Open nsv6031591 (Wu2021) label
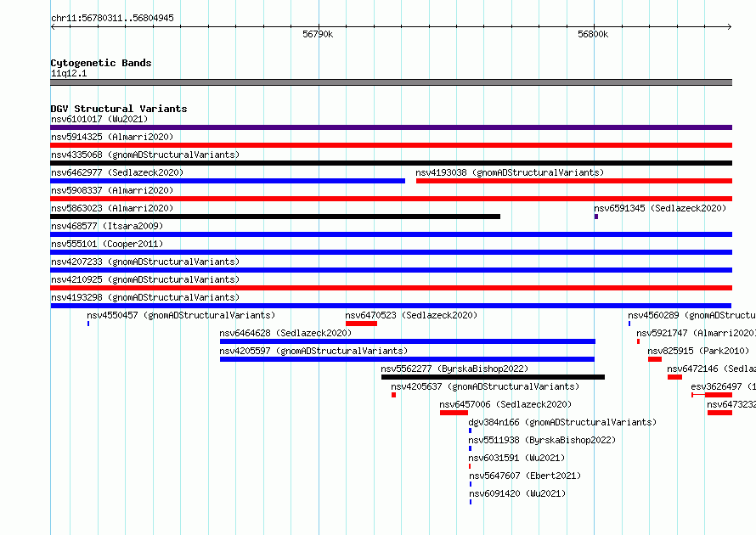This screenshot has height=535, width=756. pos(516,458)
